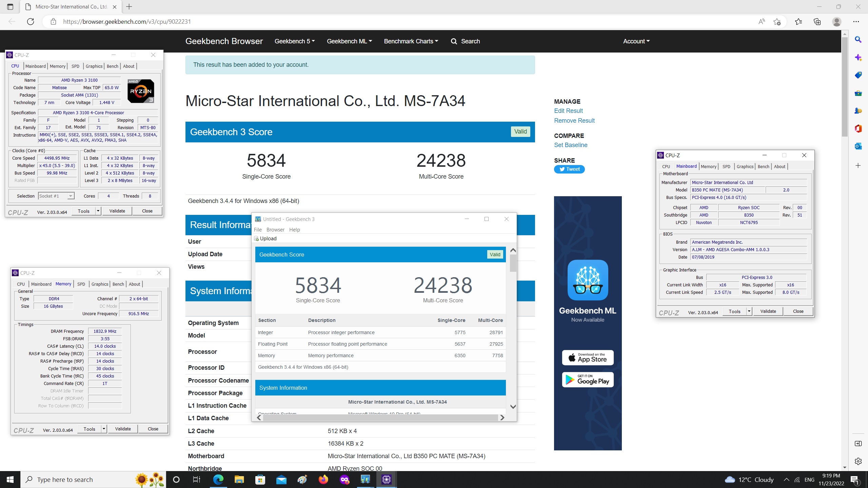The image size is (868, 488).
Task: Click the Edit Result link
Action: 568,111
